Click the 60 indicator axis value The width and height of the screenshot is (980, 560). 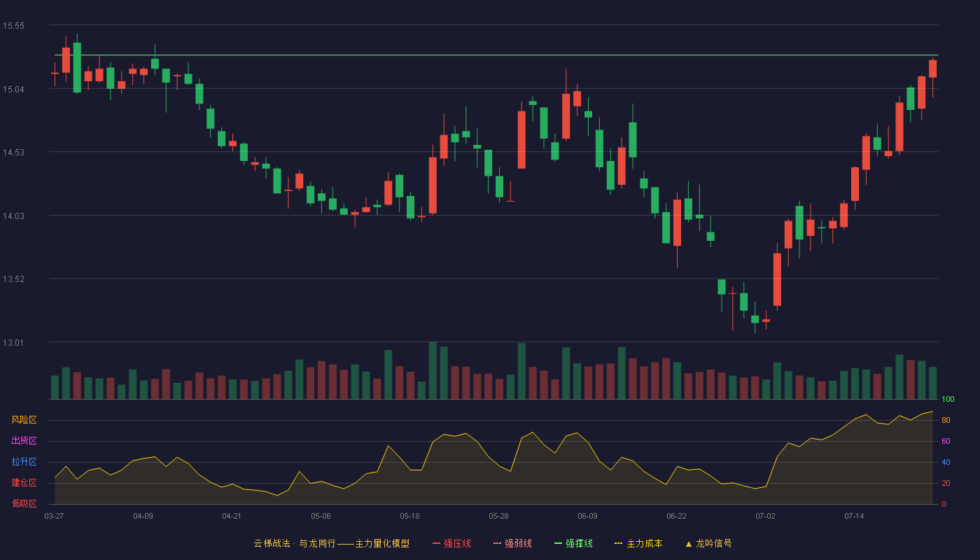pyautogui.click(x=946, y=441)
